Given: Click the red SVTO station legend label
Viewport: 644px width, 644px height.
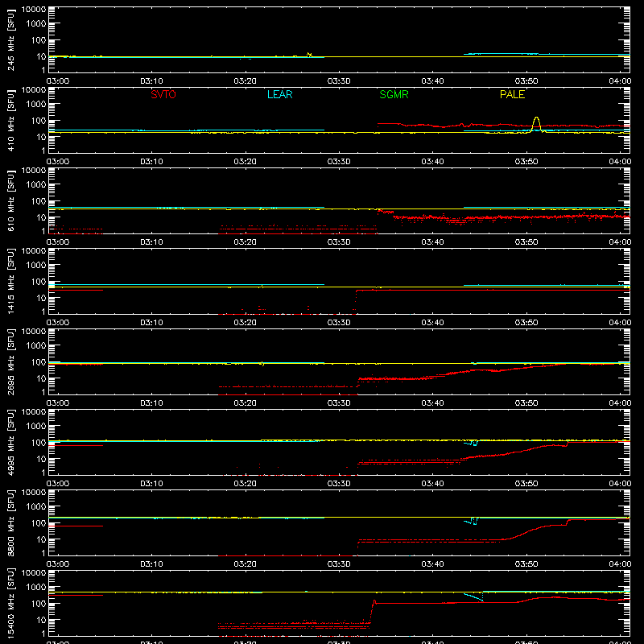Looking at the screenshot, I should [163, 94].
